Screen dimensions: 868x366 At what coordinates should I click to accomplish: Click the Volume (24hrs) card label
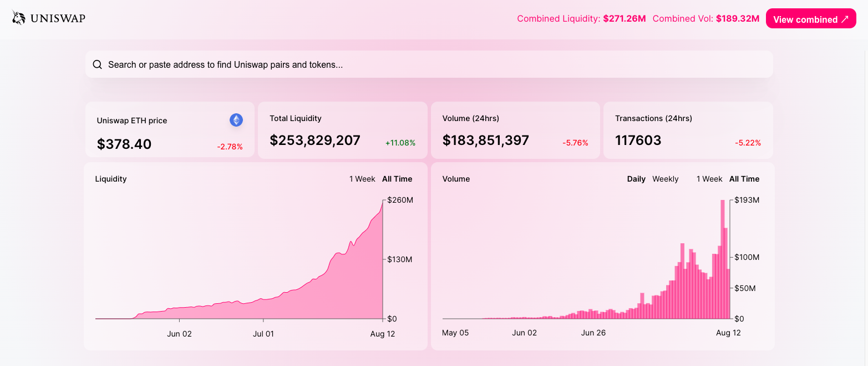(471, 118)
